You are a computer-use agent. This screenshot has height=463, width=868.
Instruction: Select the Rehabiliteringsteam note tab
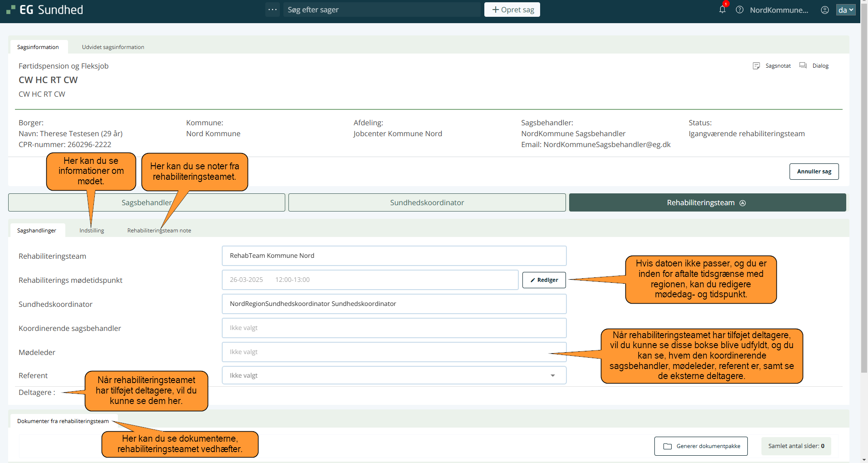click(159, 231)
